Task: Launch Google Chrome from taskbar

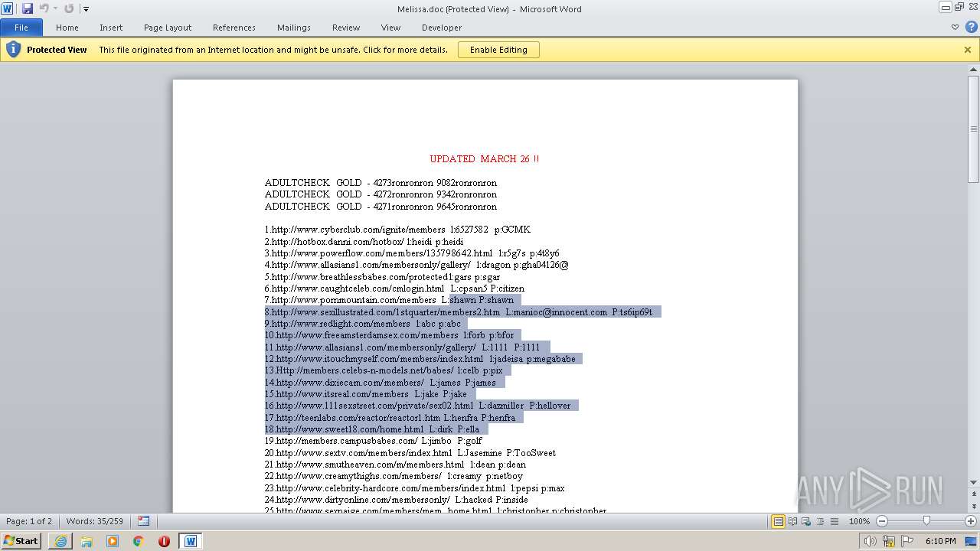Action: pos(139,541)
